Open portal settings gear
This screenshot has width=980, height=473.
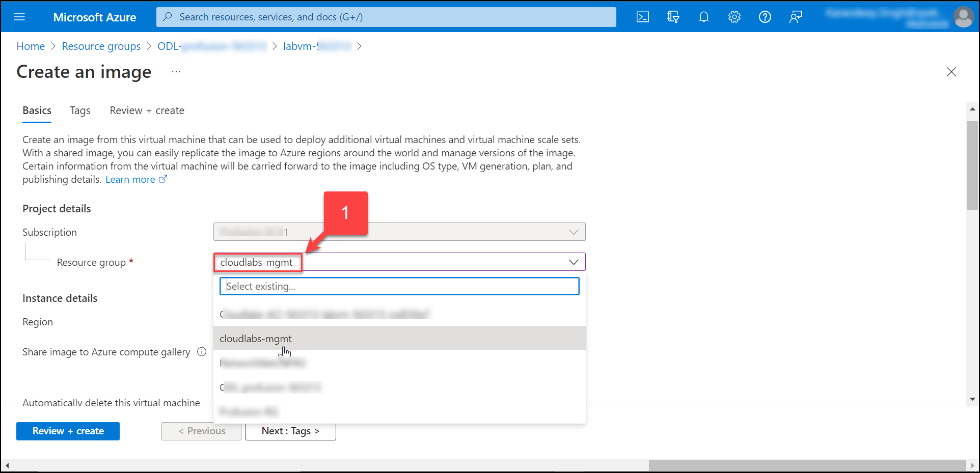pyautogui.click(x=734, y=17)
